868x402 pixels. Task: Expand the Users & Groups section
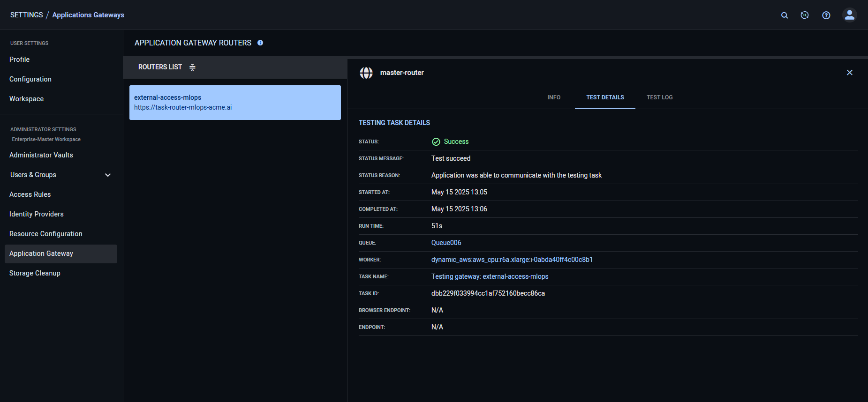click(108, 175)
